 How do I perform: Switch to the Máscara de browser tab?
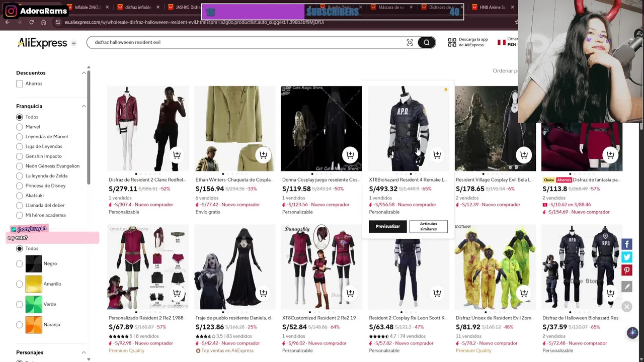391,8
